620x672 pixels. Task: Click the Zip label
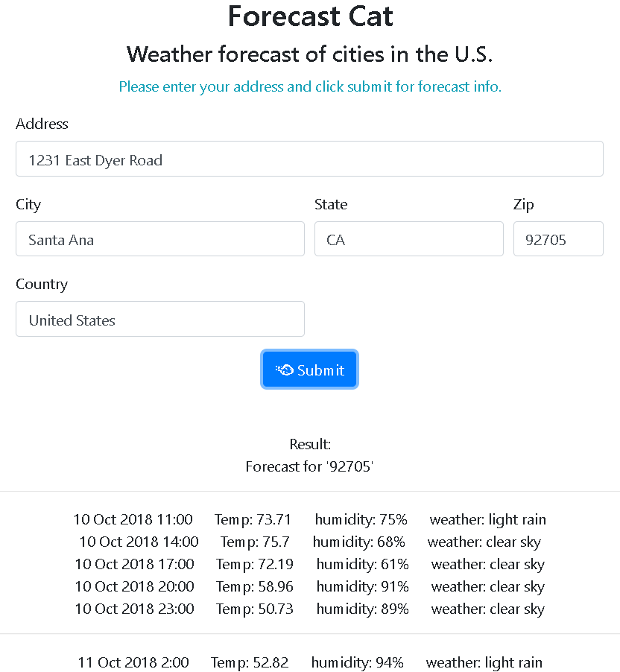(x=524, y=204)
